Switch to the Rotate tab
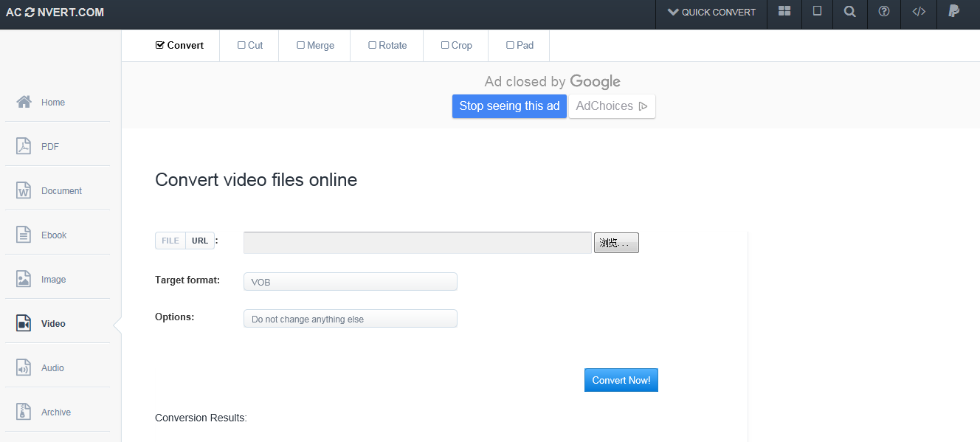Screen dimensions: 980x442 (387, 45)
